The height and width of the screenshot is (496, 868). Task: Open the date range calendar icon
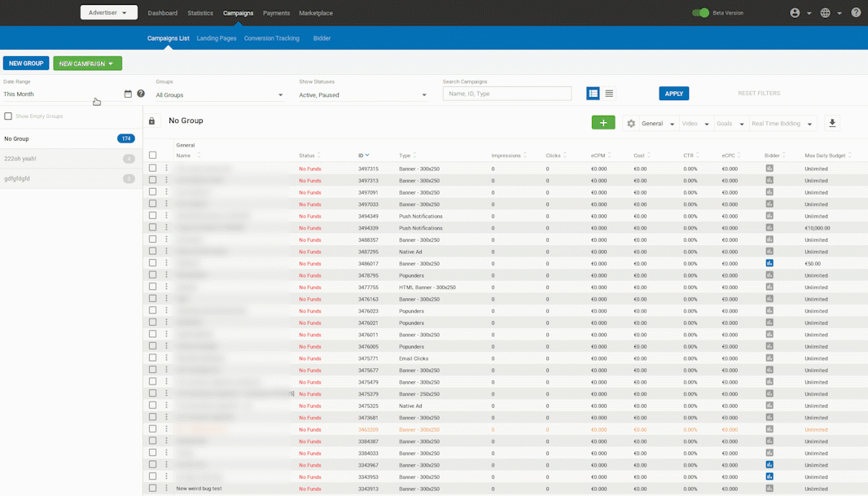click(128, 94)
